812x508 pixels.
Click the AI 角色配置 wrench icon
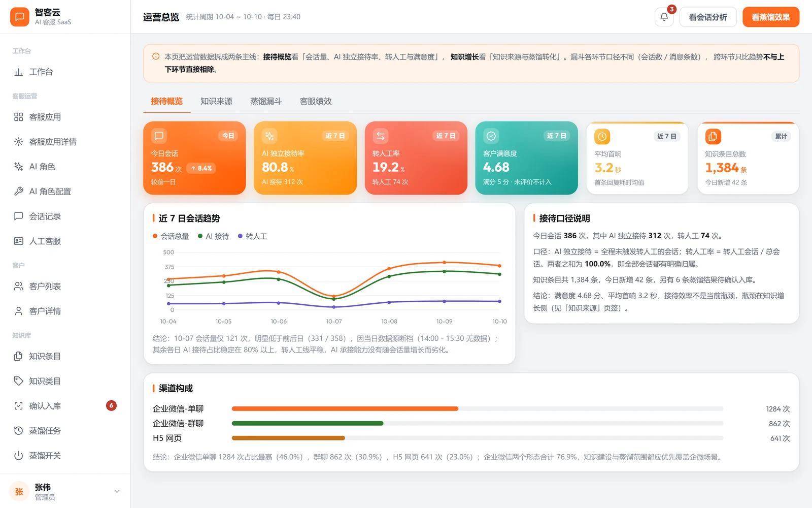coord(19,192)
